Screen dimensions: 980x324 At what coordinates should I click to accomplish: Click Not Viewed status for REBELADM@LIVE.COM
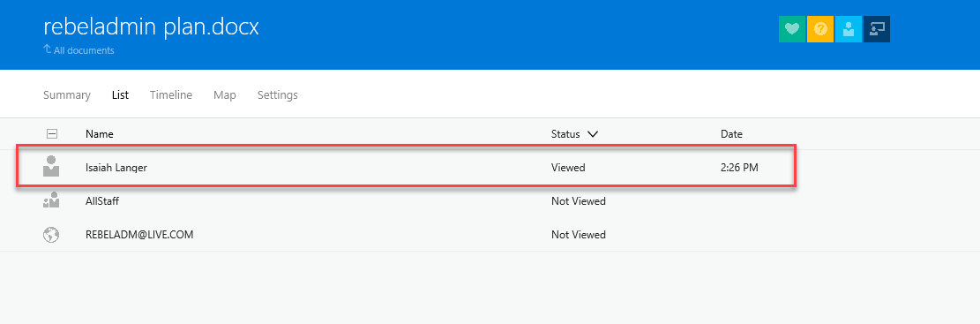tap(578, 235)
